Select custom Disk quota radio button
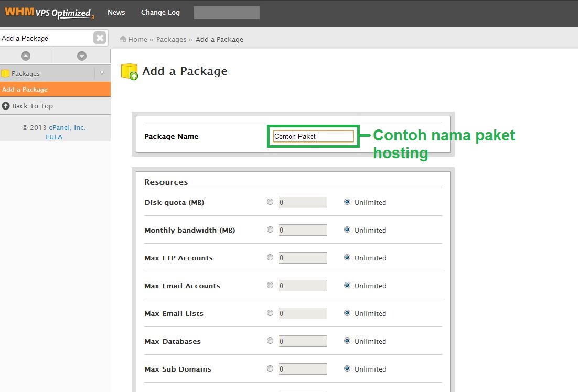Viewport: 578px width, 392px height. (270, 202)
